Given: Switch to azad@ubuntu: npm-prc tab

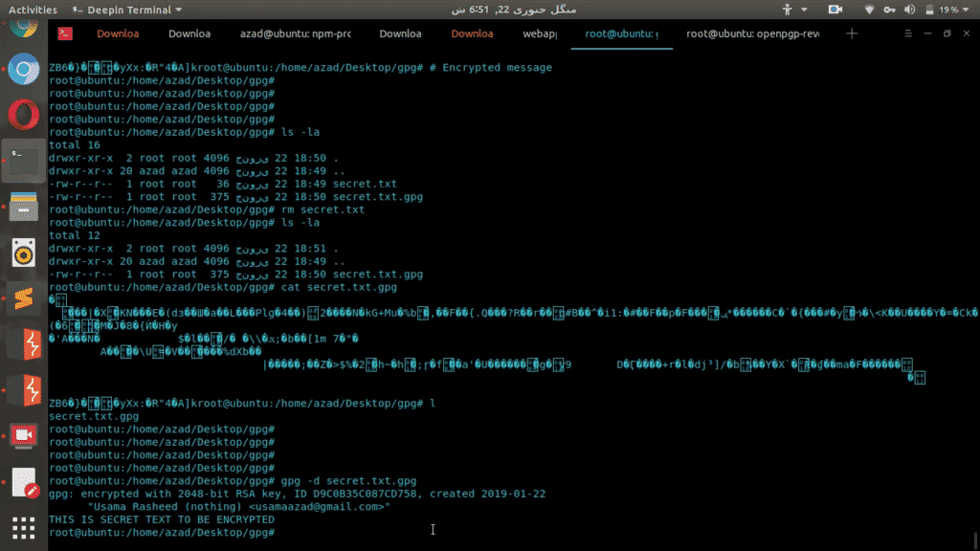Looking at the screenshot, I should click(x=295, y=33).
